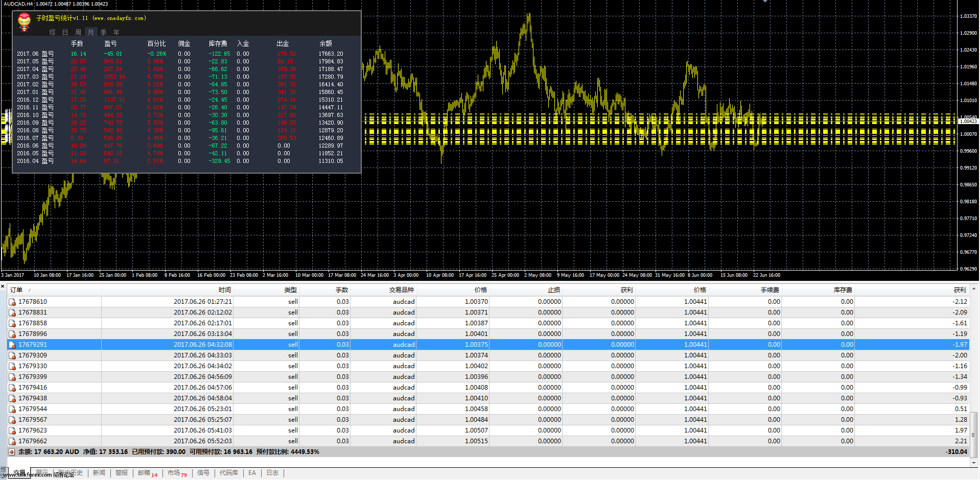Switch stats panel to 季 (quarterly) view
The width and height of the screenshot is (980, 480).
103,32
